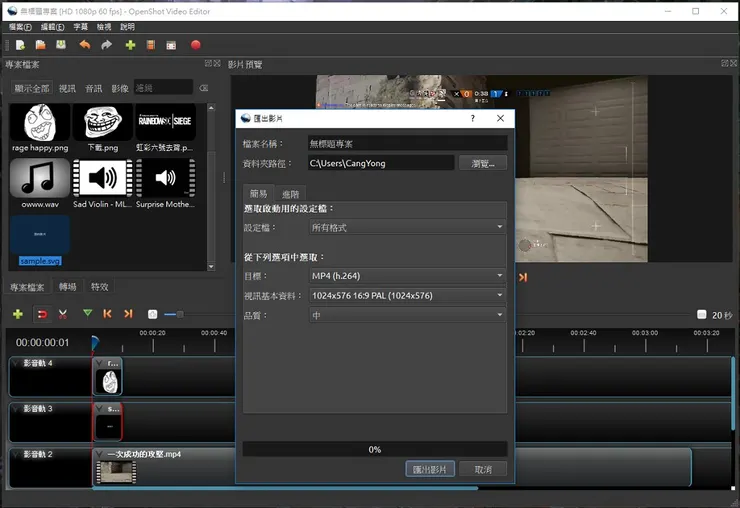The image size is (740, 508).
Task: Switch to the 進階 tab in export dialog
Action: (x=290, y=193)
